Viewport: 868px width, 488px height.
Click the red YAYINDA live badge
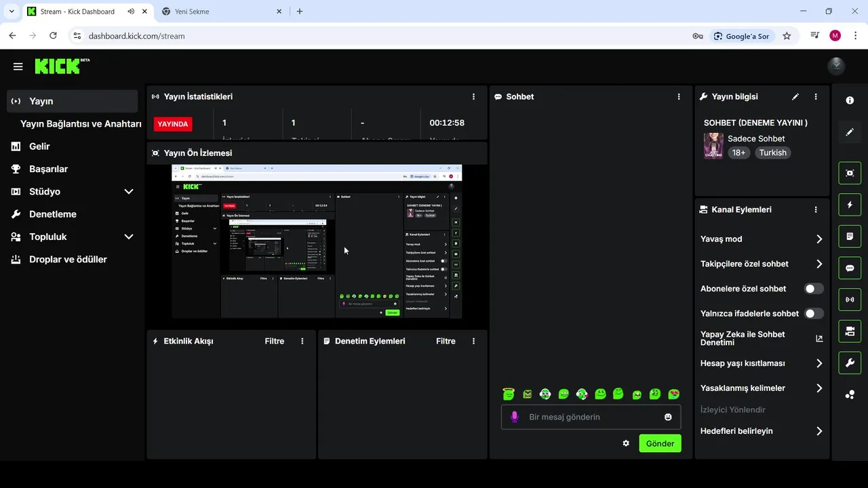tap(173, 124)
